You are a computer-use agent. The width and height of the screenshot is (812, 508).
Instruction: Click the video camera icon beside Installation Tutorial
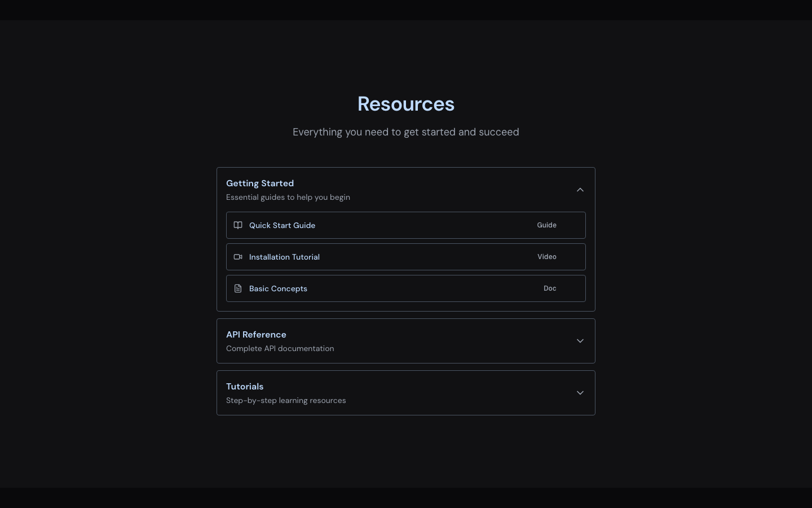238,257
